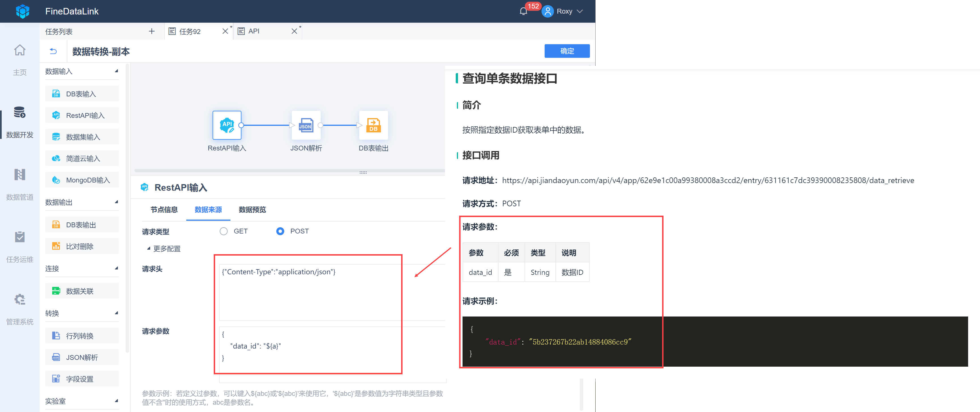
Task: Select the GET request type
Action: 224,231
